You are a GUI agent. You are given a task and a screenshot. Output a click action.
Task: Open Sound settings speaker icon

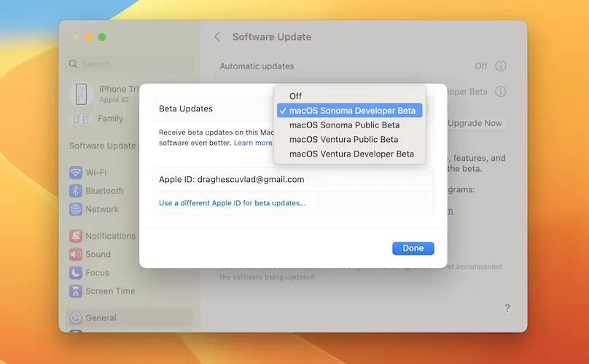click(76, 254)
